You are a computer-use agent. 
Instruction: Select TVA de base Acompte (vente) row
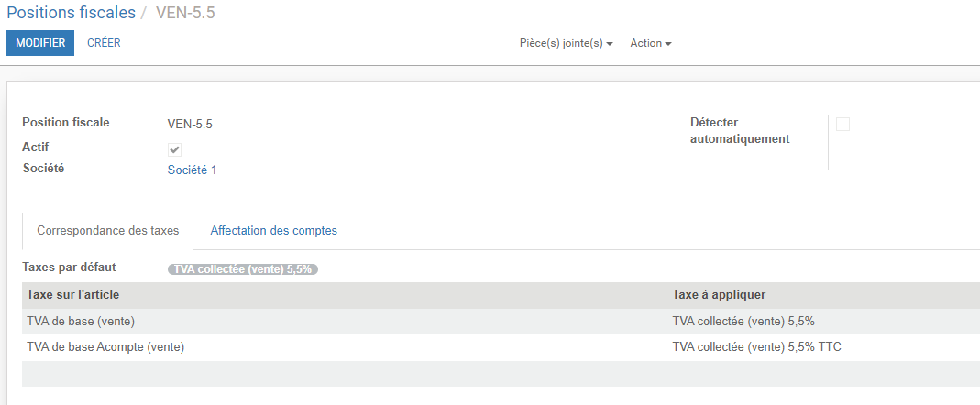click(x=501, y=347)
